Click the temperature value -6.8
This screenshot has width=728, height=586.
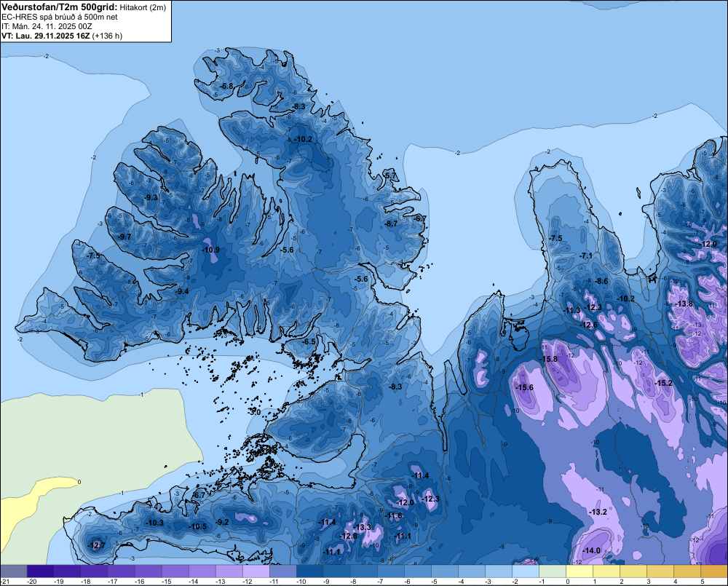coord(226,86)
